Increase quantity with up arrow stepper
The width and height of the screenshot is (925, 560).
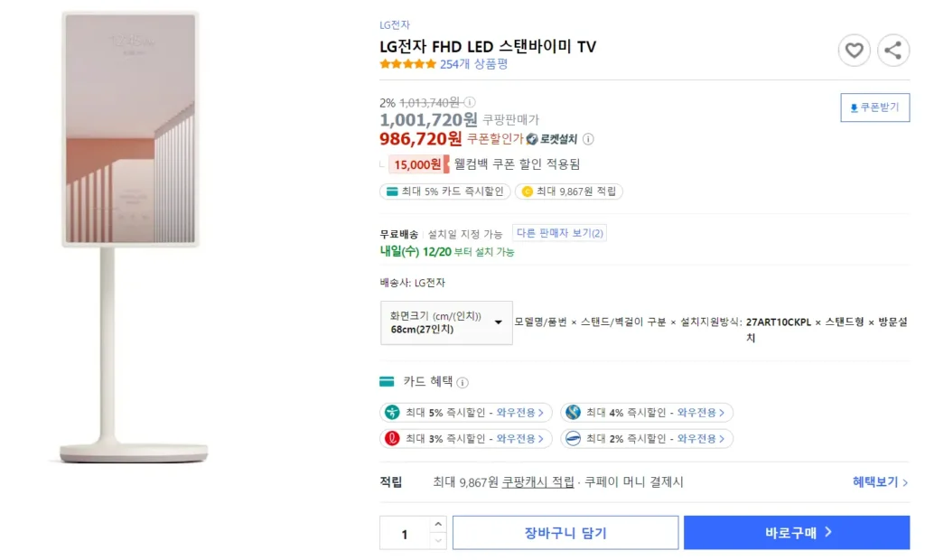pos(438,524)
